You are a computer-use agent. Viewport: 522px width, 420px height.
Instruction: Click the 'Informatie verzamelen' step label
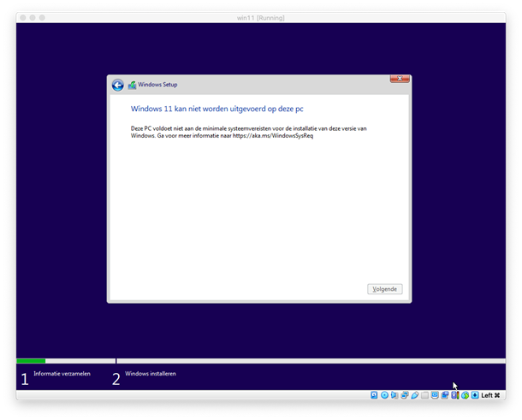62,374
